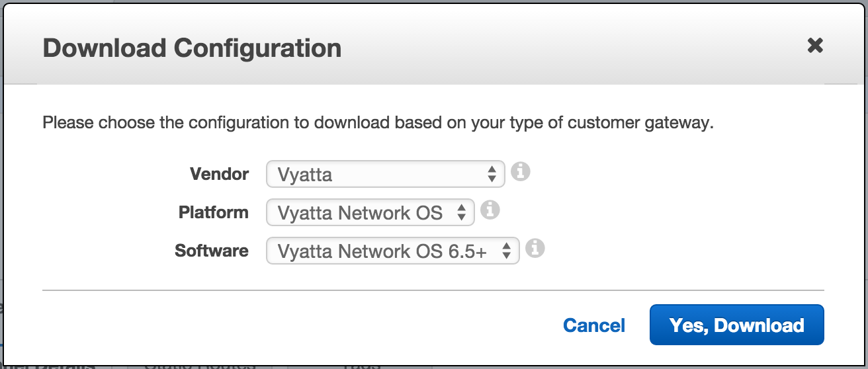Click the info icon beside Vendor dropdown
Image resolution: width=868 pixels, height=369 pixels.
[521, 173]
